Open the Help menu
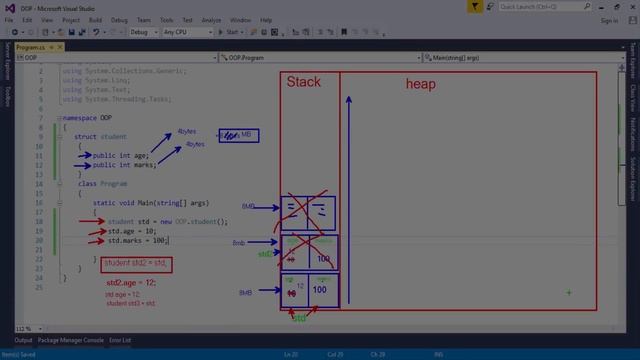The width and height of the screenshot is (640, 360). coord(266,20)
